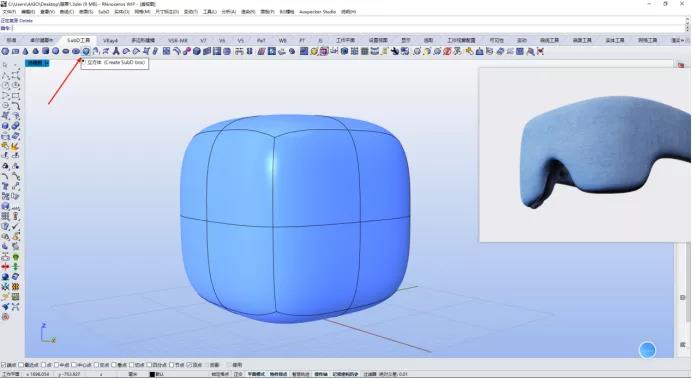Image resolution: width=692 pixels, height=379 pixels.
Task: Open the 渲染(R) menu
Action: tap(248, 11)
